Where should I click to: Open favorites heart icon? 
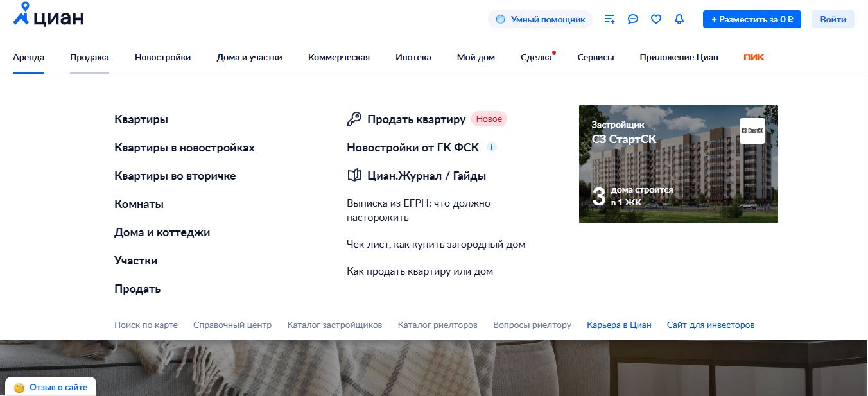click(x=656, y=19)
